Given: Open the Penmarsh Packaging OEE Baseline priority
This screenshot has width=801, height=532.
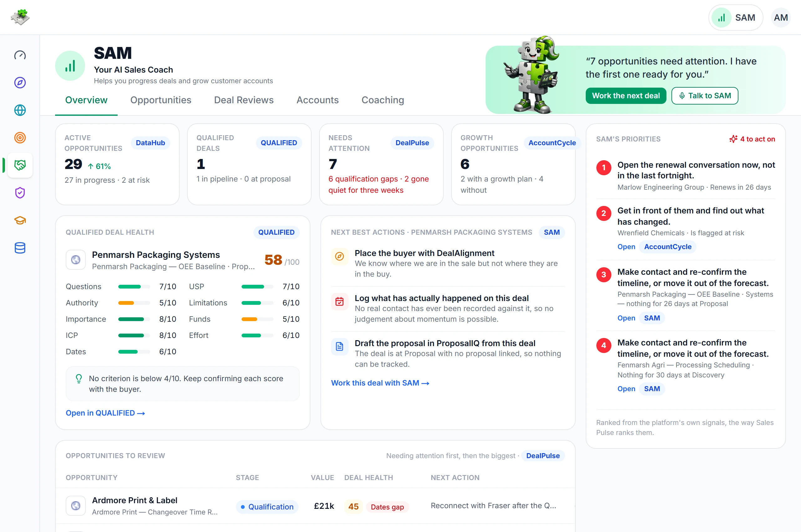Looking at the screenshot, I should pos(626,318).
